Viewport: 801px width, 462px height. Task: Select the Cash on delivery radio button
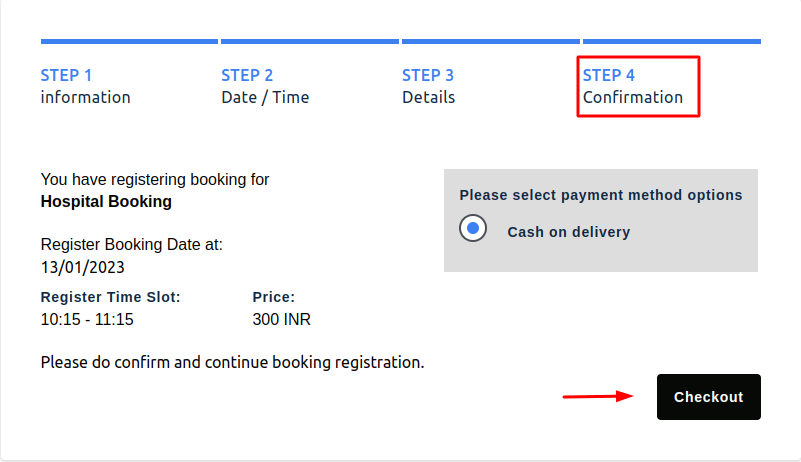(x=473, y=229)
